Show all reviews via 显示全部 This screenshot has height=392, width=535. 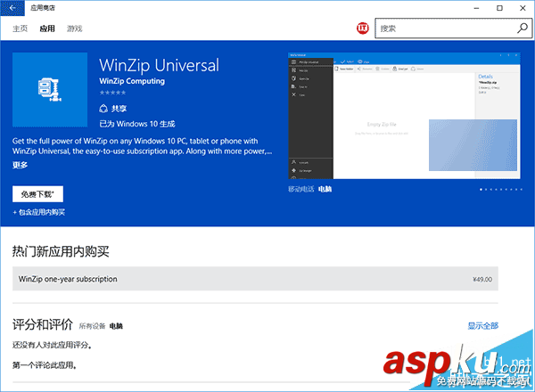click(482, 326)
